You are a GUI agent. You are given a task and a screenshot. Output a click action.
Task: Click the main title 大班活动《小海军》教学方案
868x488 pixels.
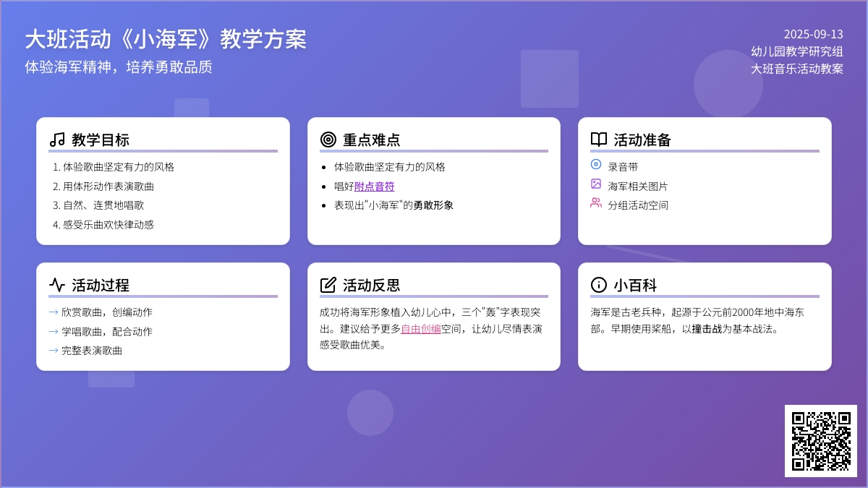(x=166, y=39)
